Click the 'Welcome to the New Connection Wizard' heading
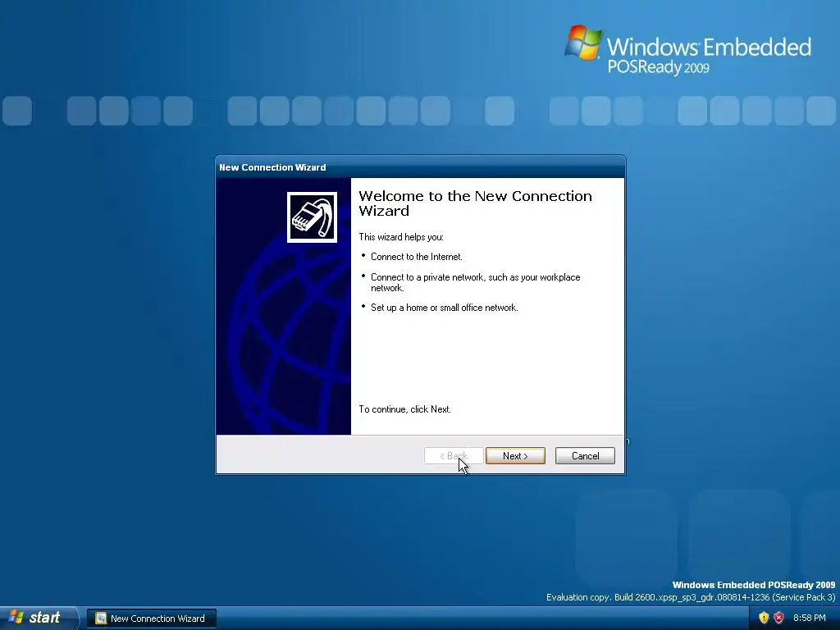The width and height of the screenshot is (840, 630). [475, 203]
